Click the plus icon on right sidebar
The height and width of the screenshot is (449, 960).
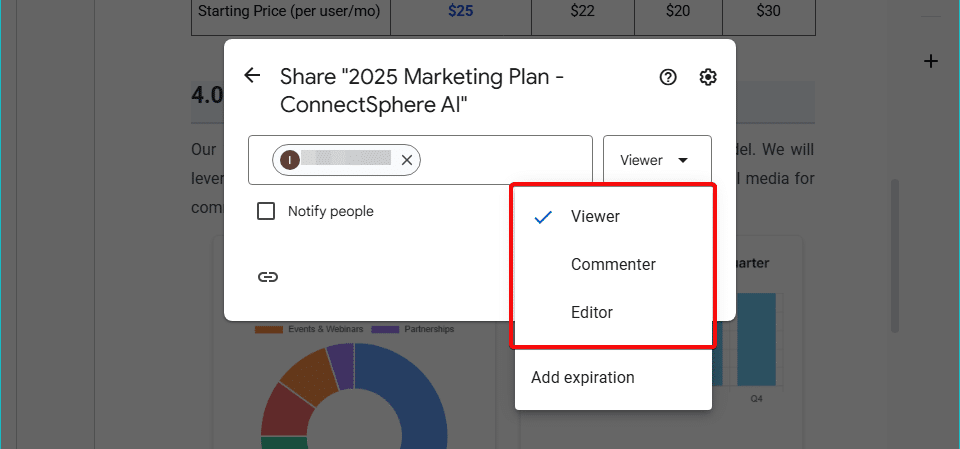(931, 61)
